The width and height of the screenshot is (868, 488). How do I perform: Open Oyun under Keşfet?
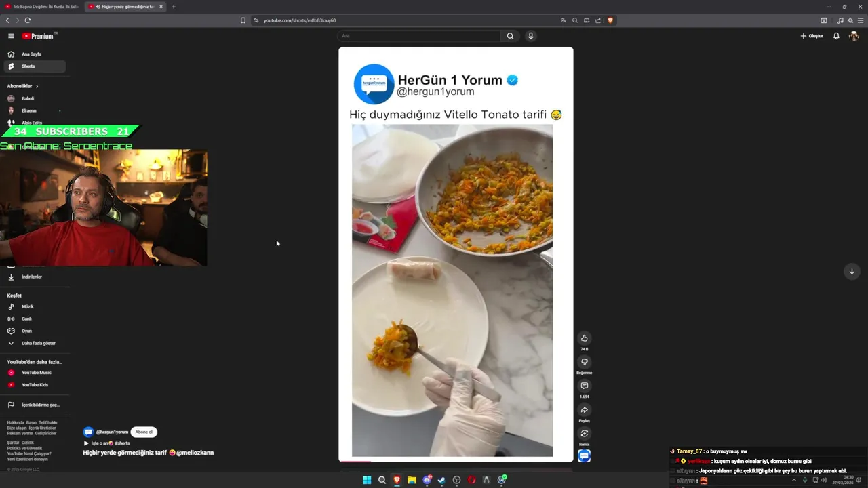pyautogui.click(x=34, y=331)
